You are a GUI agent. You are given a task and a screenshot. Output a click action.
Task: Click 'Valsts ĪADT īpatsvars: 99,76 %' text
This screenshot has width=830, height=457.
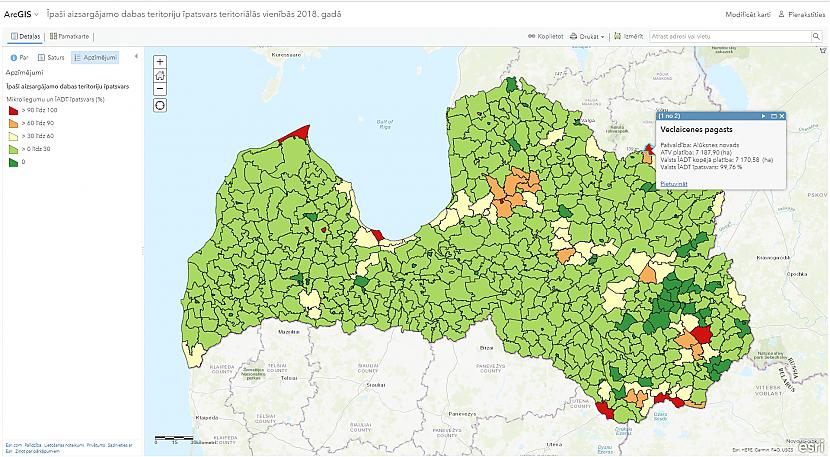tap(701, 167)
